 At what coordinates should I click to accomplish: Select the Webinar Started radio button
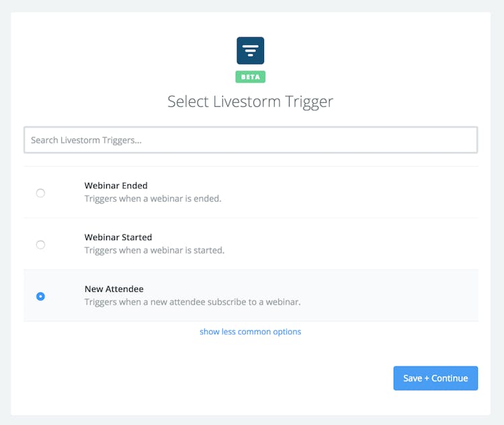[40, 245]
